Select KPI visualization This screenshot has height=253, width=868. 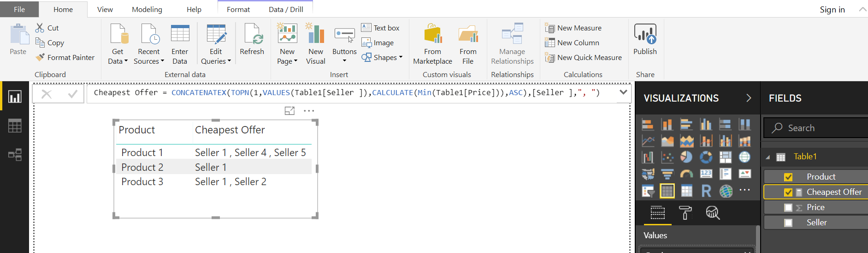(x=744, y=174)
